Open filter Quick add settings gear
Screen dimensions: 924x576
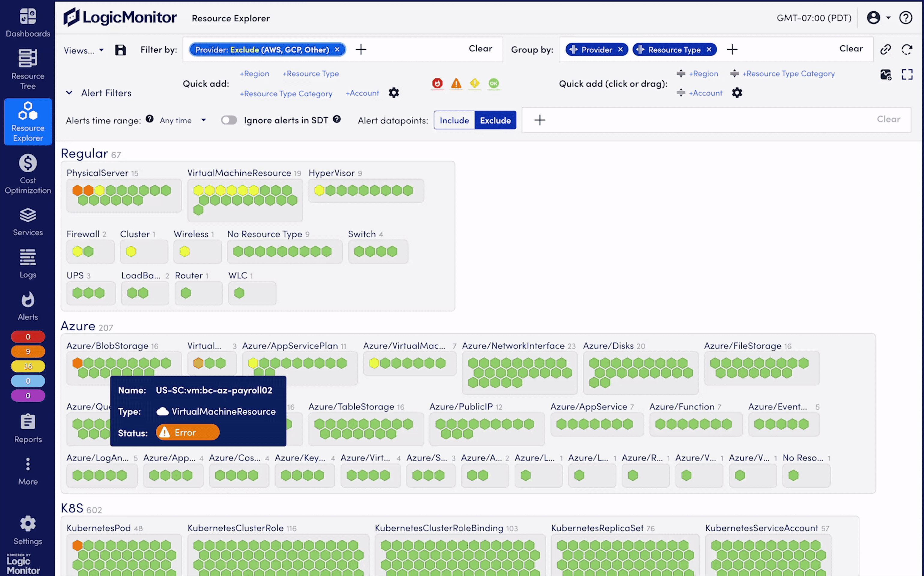pos(393,93)
